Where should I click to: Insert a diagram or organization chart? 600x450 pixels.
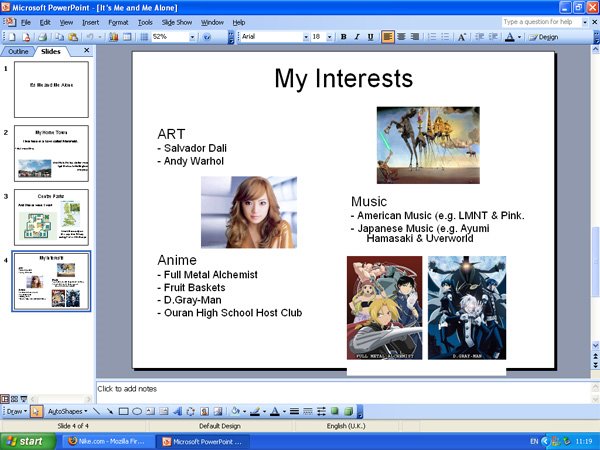click(191, 411)
